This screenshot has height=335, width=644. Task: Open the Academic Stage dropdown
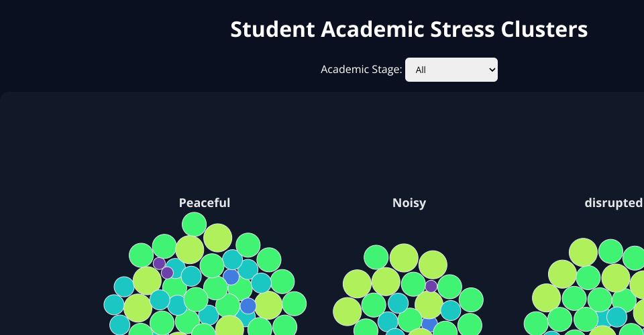click(x=451, y=70)
